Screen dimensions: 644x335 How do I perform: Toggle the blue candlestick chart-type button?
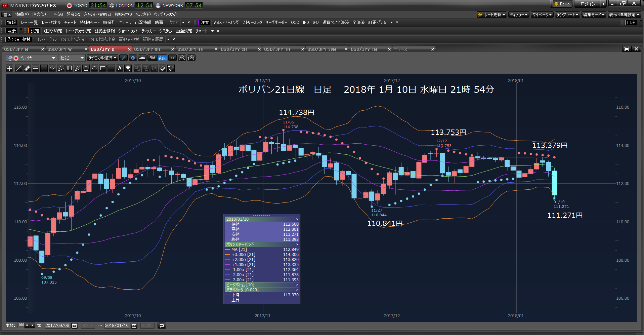click(172, 58)
